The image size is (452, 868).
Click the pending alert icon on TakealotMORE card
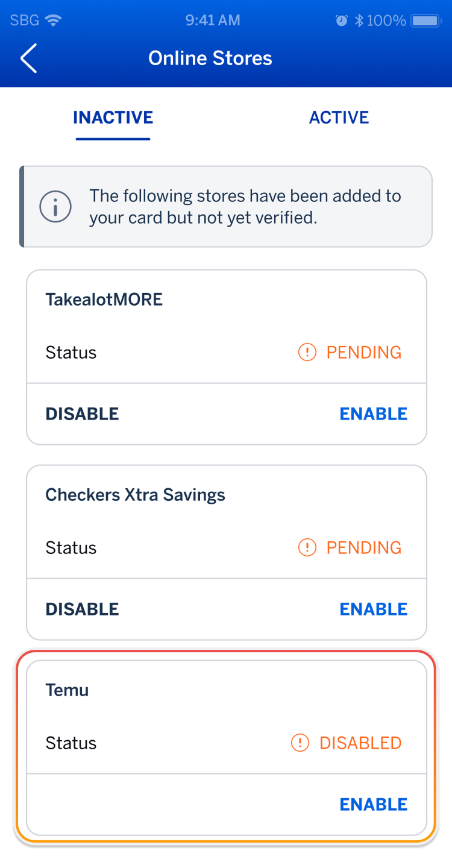307,352
